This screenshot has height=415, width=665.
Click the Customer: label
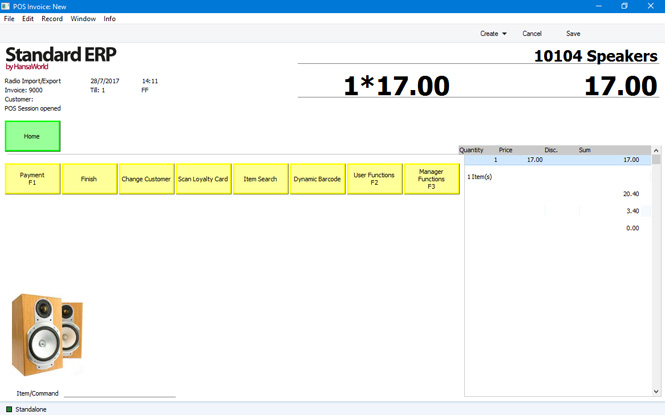coord(19,99)
